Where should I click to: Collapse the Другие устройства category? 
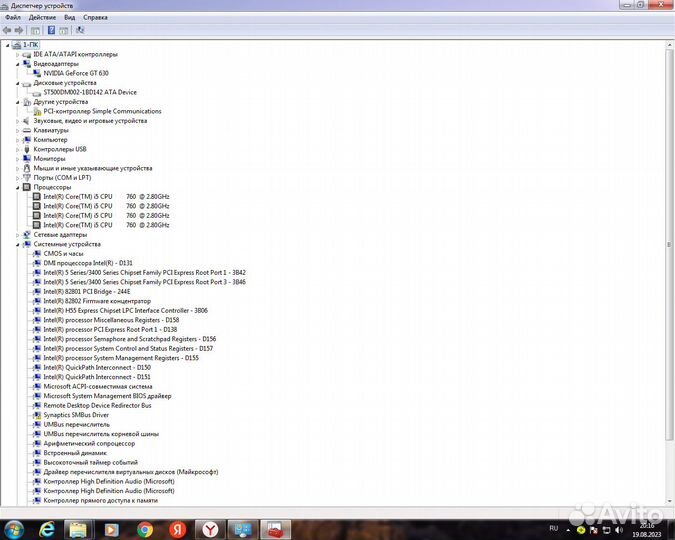[x=18, y=102]
